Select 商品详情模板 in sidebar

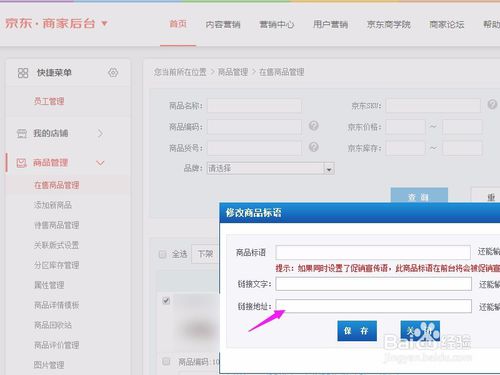tap(57, 305)
